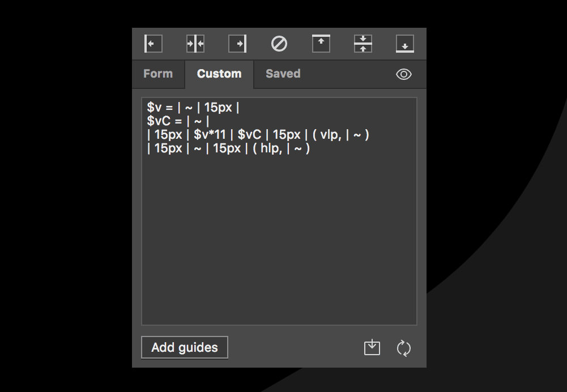Image resolution: width=567 pixels, height=392 pixels.
Task: Add a guide at the vertical midpoint
Action: click(x=195, y=44)
